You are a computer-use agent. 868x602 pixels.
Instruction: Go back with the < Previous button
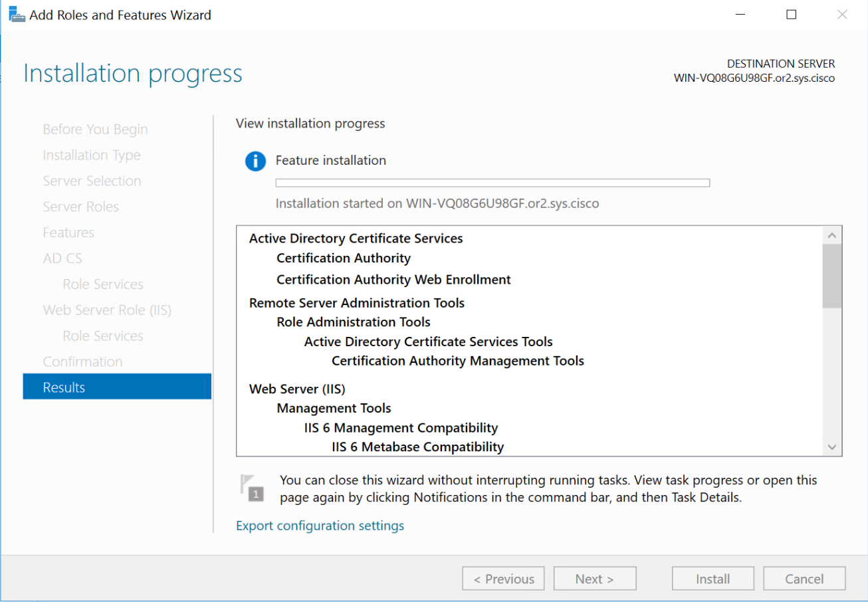503,579
